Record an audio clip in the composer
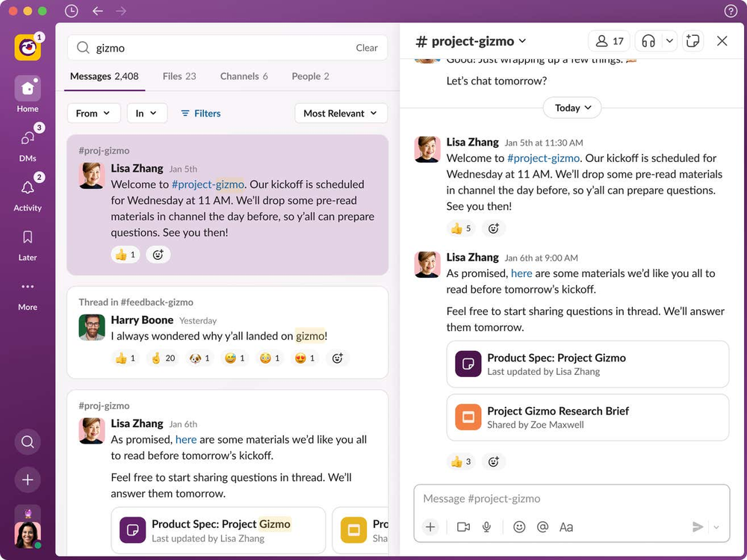747x560 pixels. pos(486,526)
